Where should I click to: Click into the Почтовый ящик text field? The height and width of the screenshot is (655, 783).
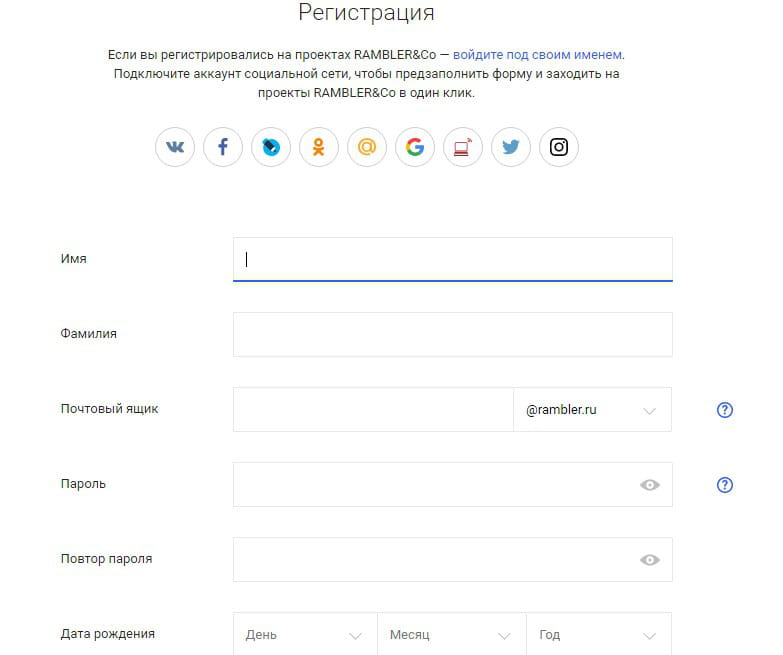point(372,410)
